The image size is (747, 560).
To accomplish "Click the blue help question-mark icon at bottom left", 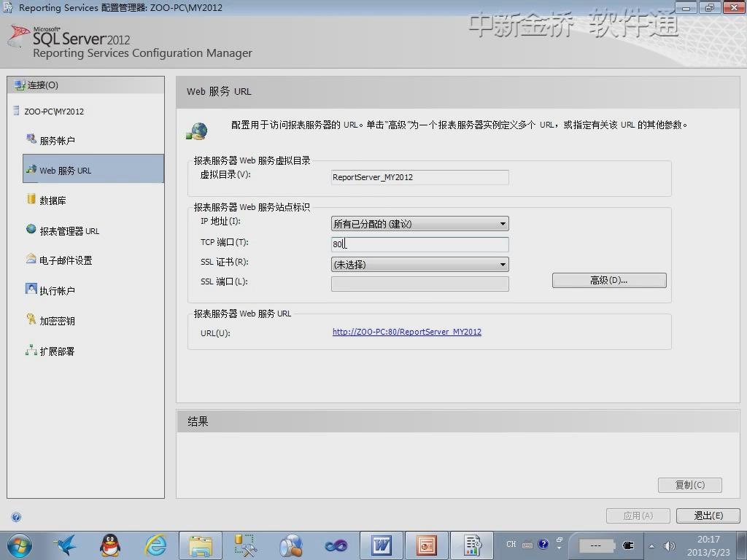I will 16,517.
